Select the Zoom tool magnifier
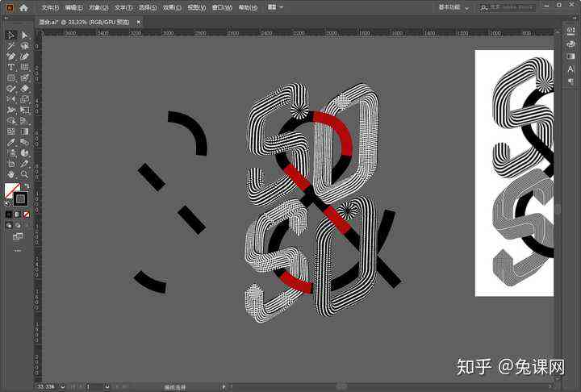Image resolution: width=581 pixels, height=392 pixels. (24, 174)
